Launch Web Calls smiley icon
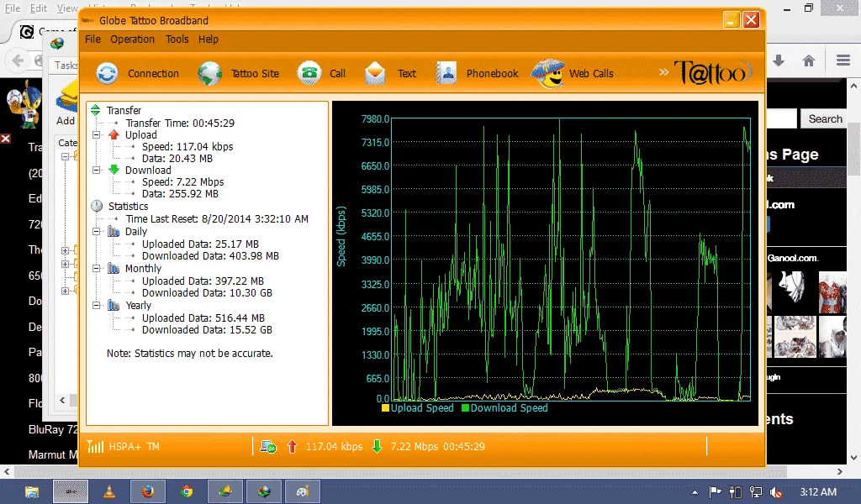The width and height of the screenshot is (861, 504). (547, 73)
